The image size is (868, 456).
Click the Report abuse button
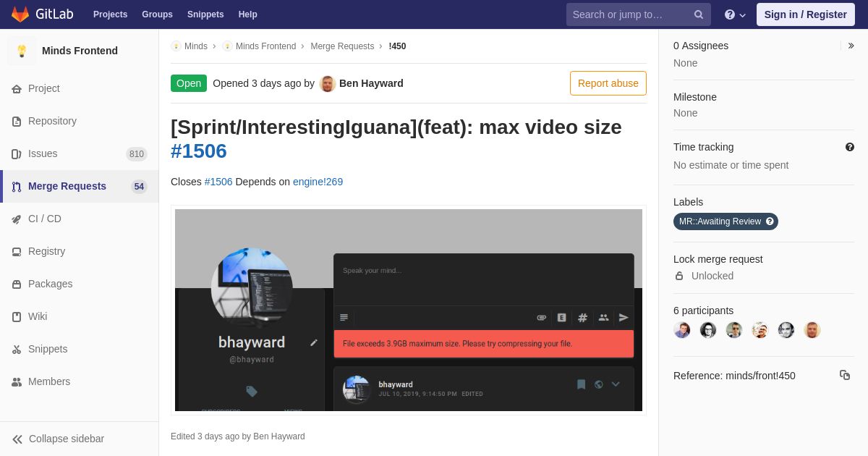pyautogui.click(x=608, y=83)
